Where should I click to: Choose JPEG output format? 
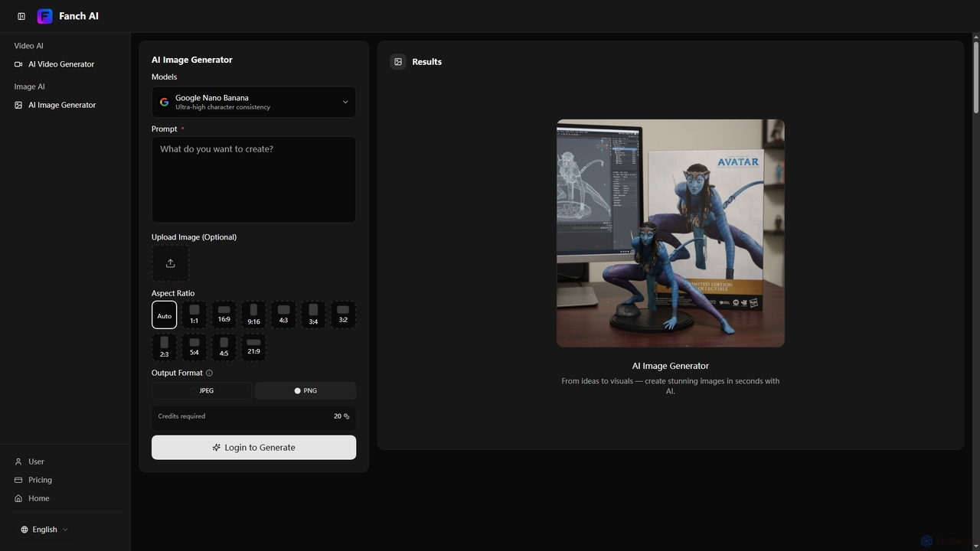201,390
